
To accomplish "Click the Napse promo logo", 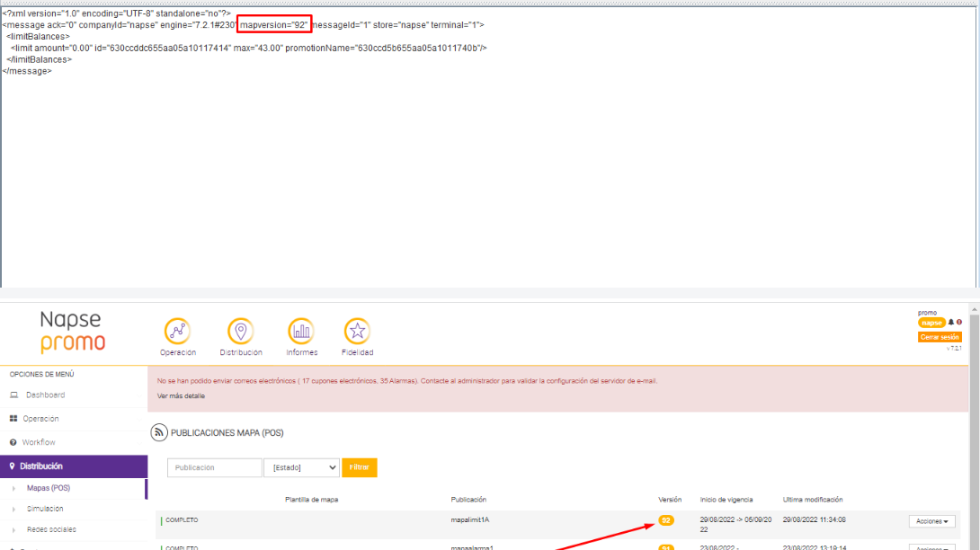I will [x=73, y=332].
